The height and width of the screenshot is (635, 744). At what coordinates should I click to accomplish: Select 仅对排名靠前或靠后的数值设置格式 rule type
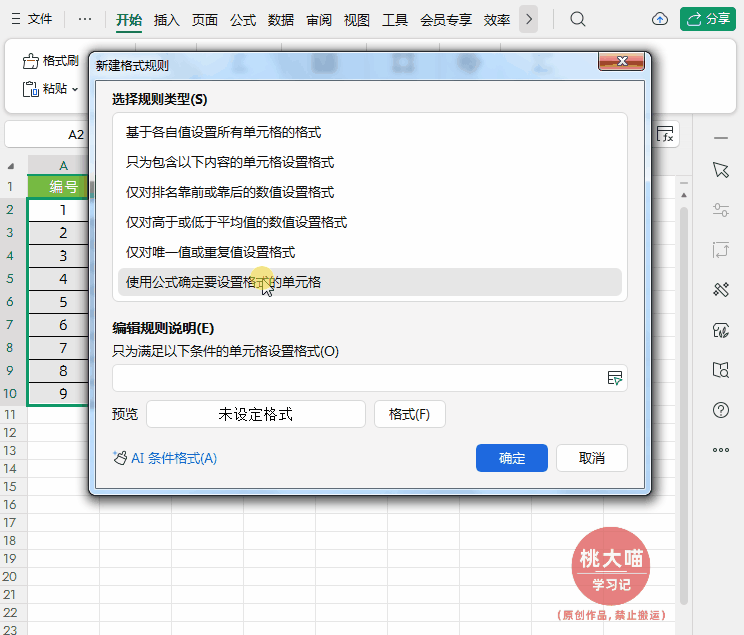370,192
